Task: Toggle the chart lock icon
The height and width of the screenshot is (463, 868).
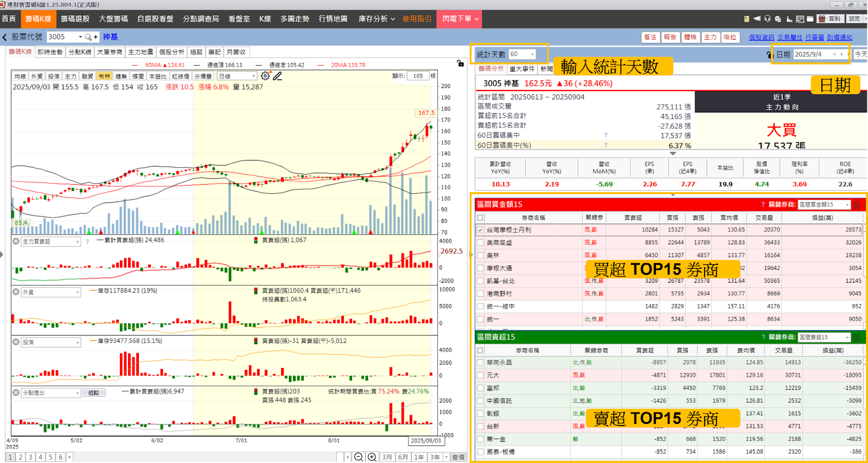Action: (x=460, y=64)
